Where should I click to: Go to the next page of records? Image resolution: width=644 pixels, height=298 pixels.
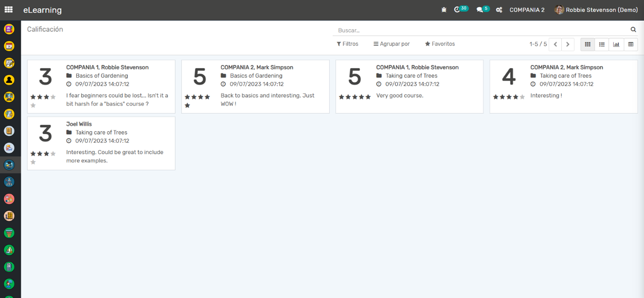point(568,44)
